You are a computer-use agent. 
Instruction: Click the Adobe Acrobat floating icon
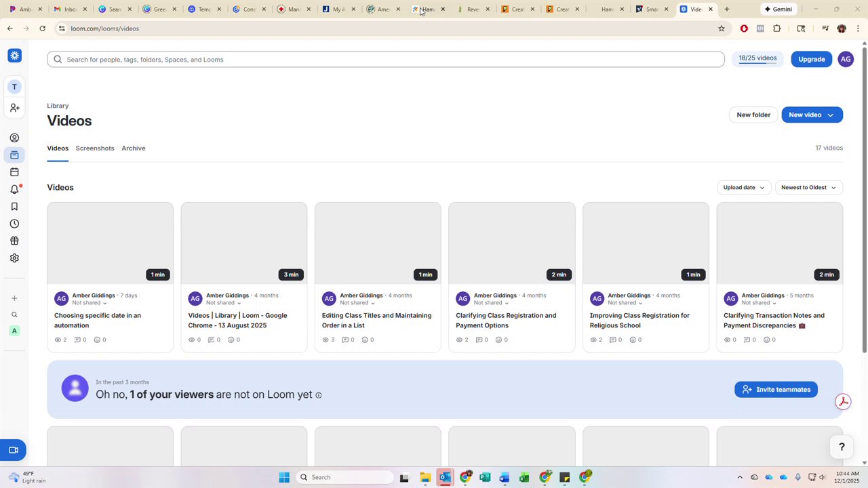(x=843, y=401)
